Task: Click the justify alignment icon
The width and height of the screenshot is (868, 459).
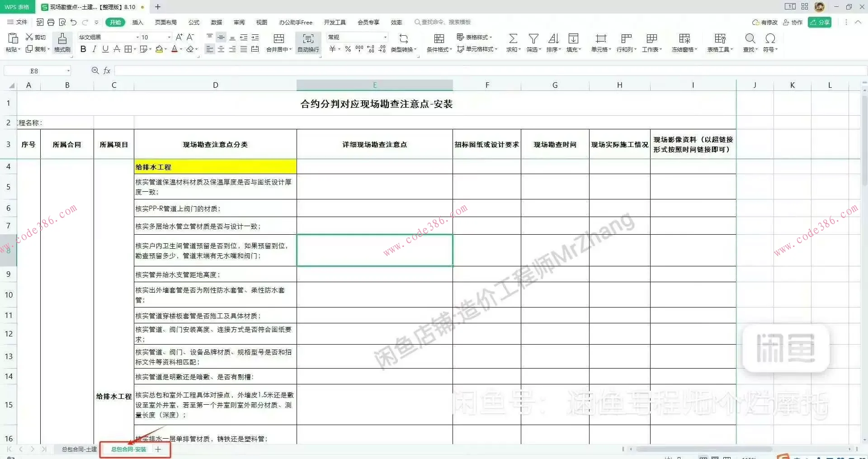Action: click(244, 49)
